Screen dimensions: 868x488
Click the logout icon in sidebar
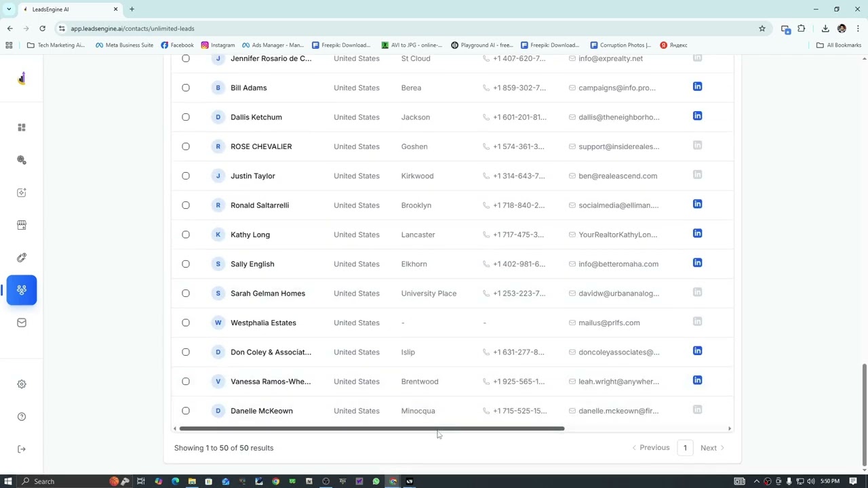point(22,449)
